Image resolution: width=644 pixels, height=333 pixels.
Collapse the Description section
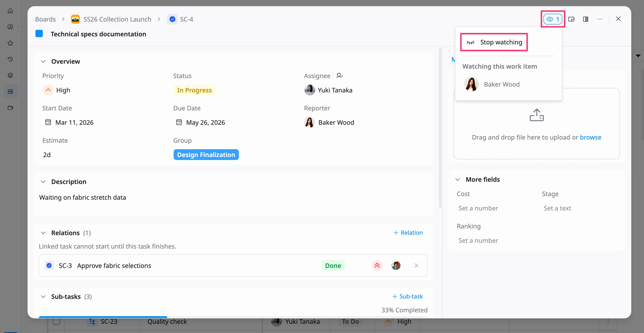pos(43,182)
